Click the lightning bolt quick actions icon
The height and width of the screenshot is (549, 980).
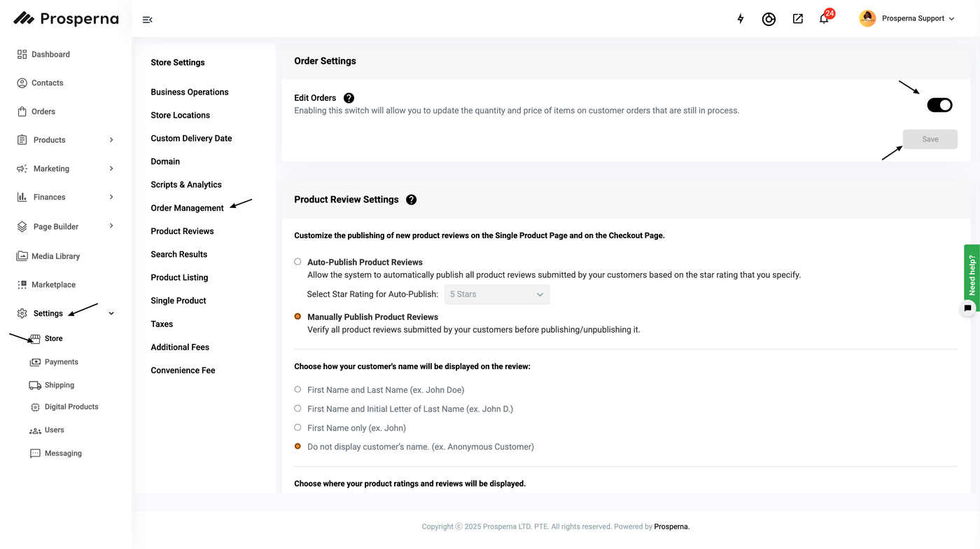[741, 19]
